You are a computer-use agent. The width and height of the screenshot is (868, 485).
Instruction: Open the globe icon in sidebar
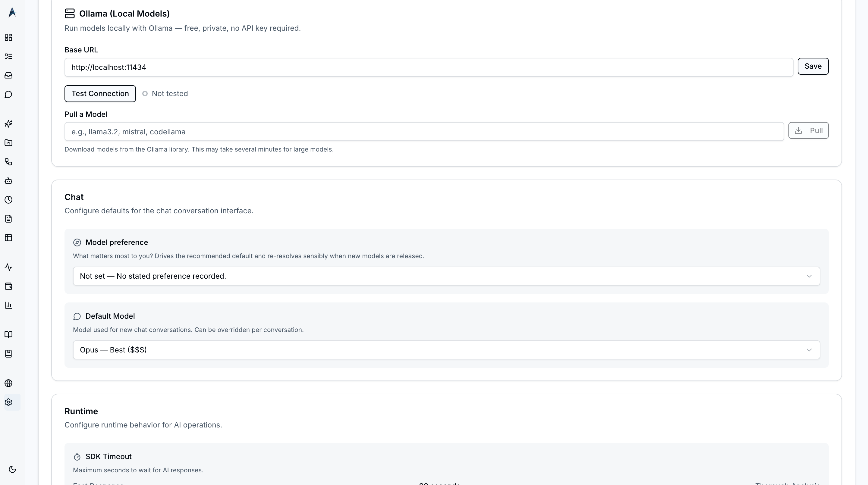8,383
